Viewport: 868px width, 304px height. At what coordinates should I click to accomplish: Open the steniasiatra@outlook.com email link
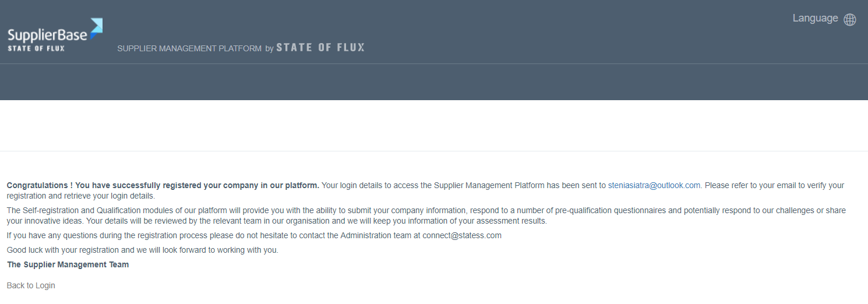(x=654, y=186)
